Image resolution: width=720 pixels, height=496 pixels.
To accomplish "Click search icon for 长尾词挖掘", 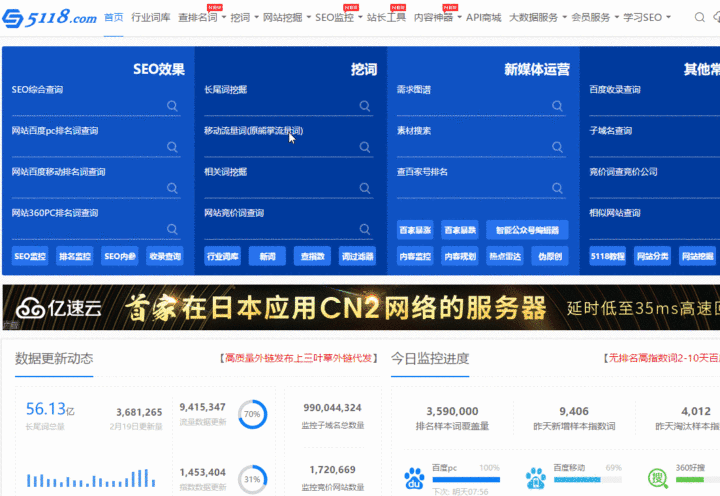I will point(365,105).
